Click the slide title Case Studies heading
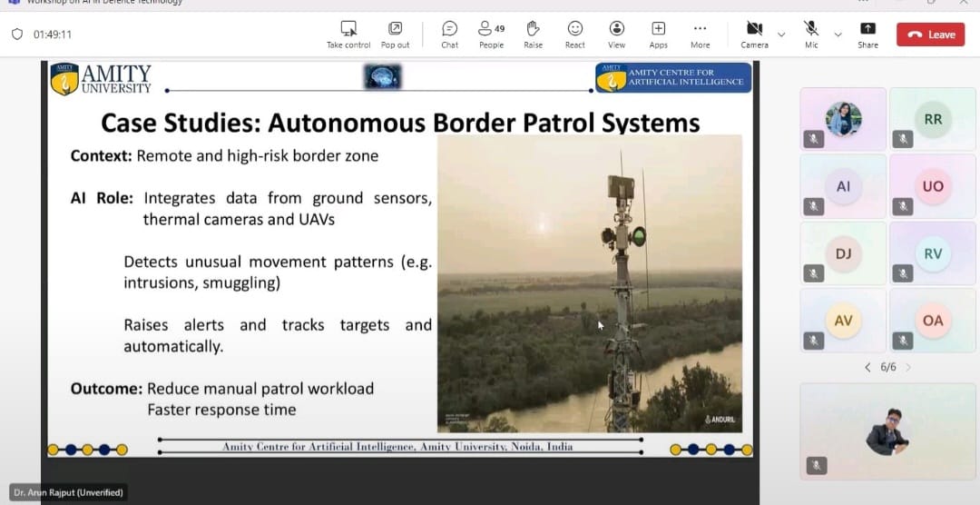980x505 pixels. coord(400,123)
